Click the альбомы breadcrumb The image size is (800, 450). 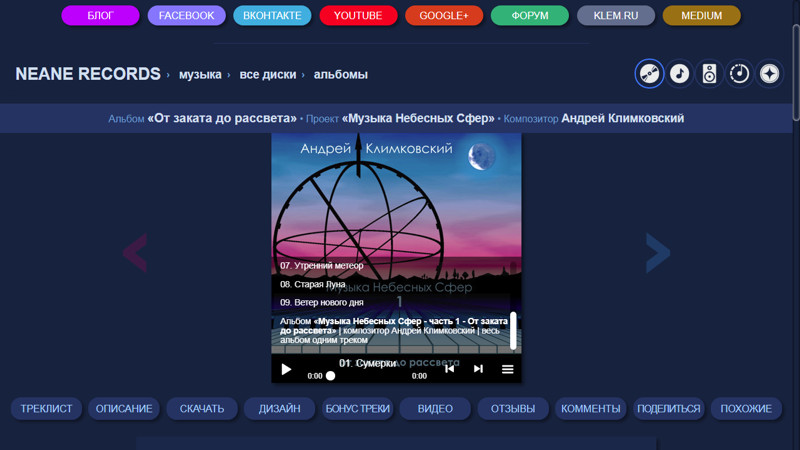(x=340, y=74)
